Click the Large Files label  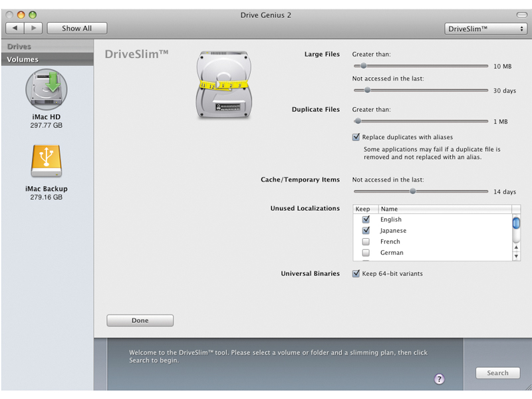(x=322, y=55)
